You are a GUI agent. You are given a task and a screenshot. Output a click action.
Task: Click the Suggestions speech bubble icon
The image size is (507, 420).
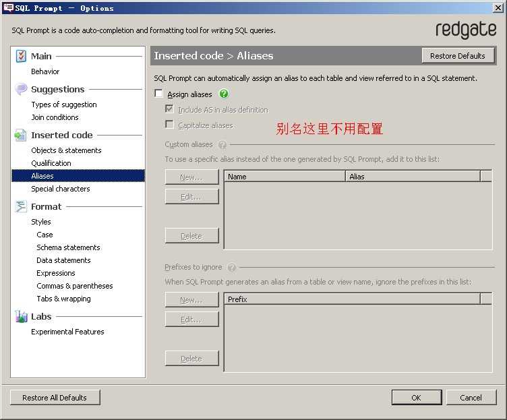(x=21, y=89)
